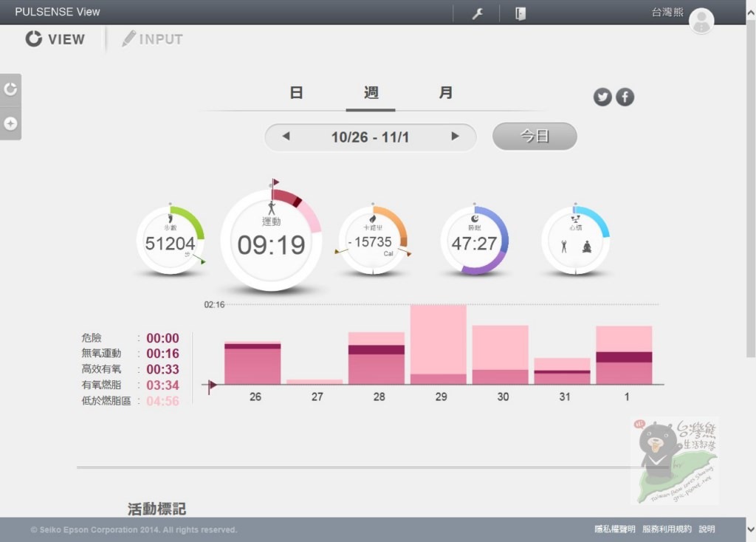The image size is (756, 542).
Task: Go to next week arrow
Action: point(455,137)
